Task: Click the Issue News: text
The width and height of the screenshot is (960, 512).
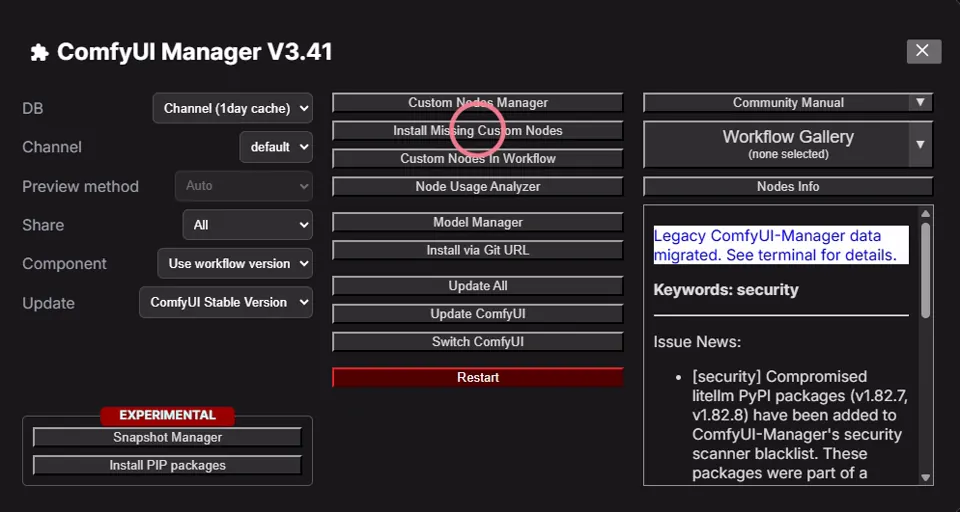Action: pyautogui.click(x=697, y=341)
